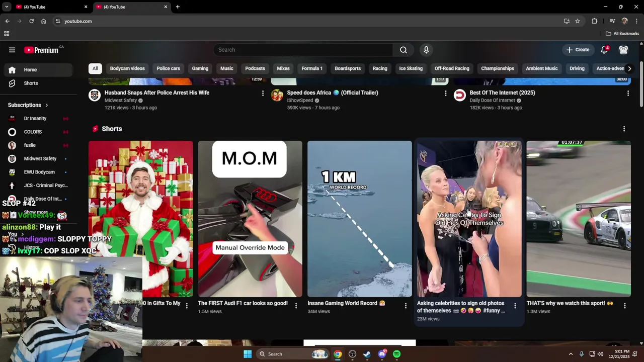Viewport: 644px width, 362px height.
Task: Select the Driving filter chip
Action: click(x=577, y=68)
